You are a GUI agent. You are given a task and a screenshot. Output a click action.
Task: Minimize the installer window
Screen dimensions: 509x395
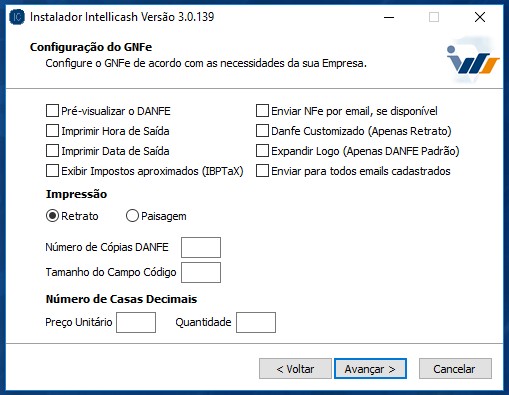[x=389, y=17]
